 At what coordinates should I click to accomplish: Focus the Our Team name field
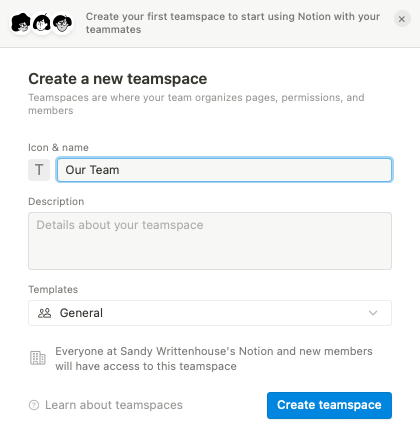click(224, 170)
